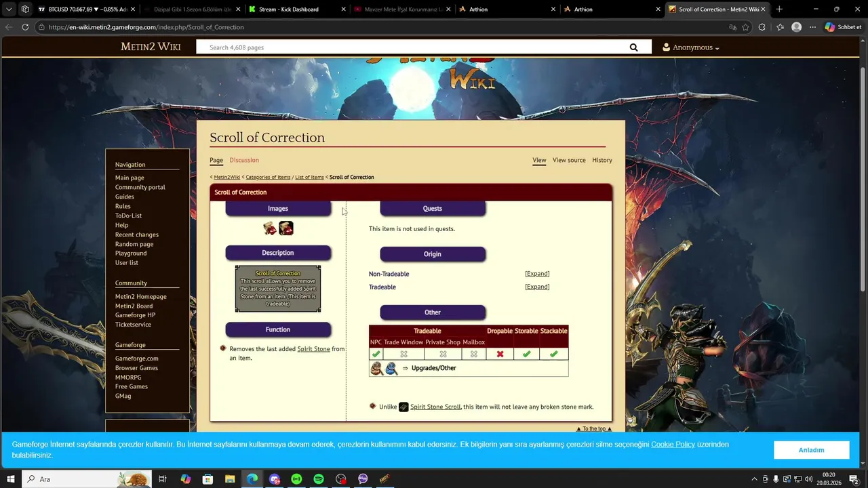The width and height of the screenshot is (868, 488).
Task: Open Recent changes in sidebar
Action: click(x=137, y=235)
